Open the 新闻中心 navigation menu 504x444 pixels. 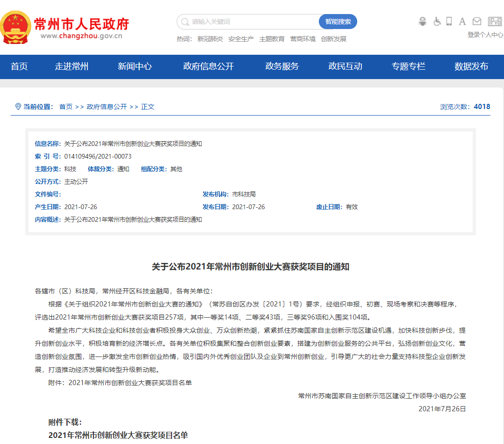pos(135,67)
